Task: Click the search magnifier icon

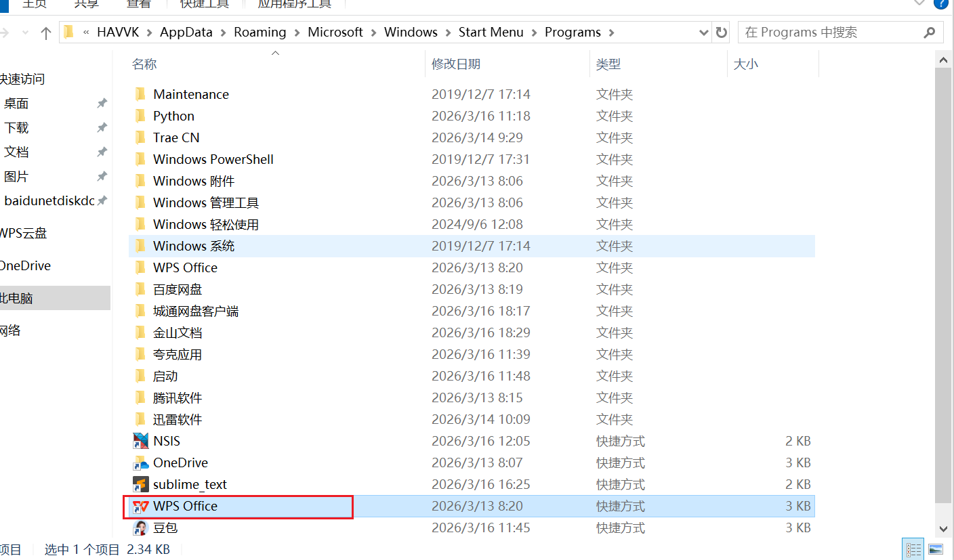Action: 930,33
